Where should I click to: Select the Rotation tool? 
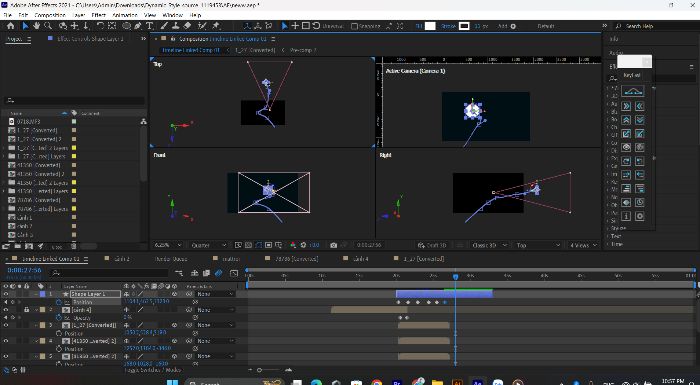(x=100, y=26)
